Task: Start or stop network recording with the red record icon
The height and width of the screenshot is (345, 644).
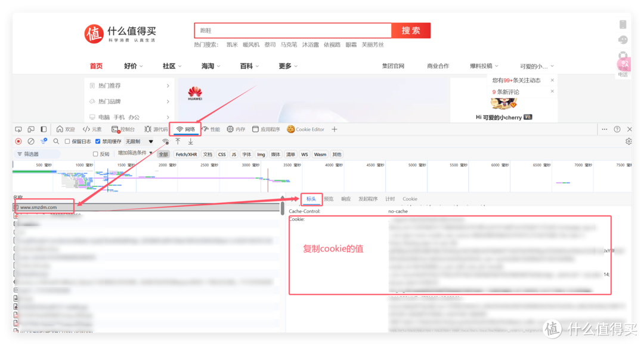Action: click(18, 141)
